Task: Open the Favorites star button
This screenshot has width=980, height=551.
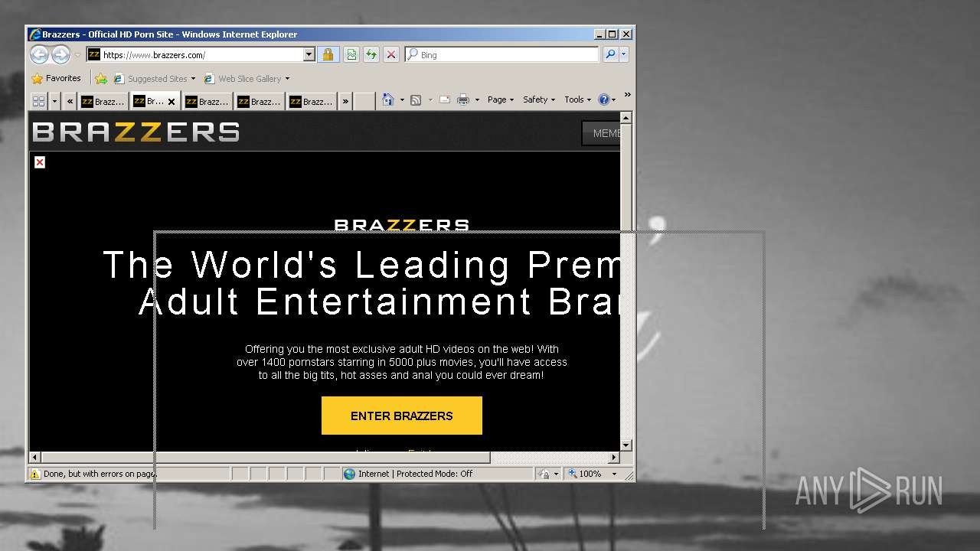Action: (x=56, y=78)
